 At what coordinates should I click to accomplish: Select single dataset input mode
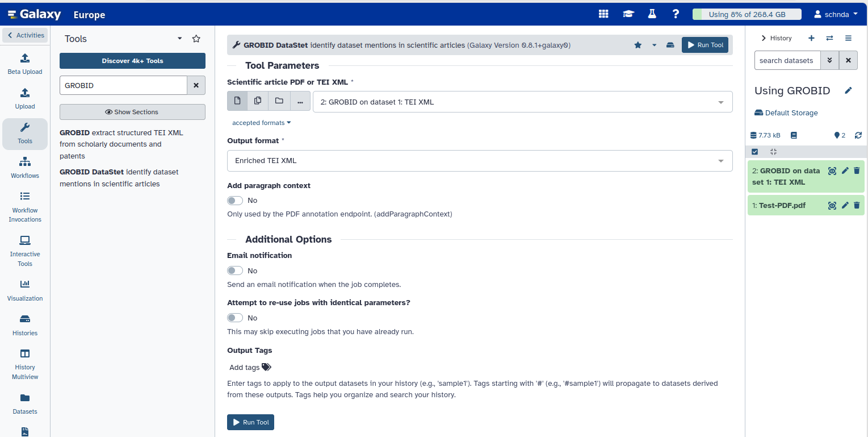pyautogui.click(x=237, y=101)
